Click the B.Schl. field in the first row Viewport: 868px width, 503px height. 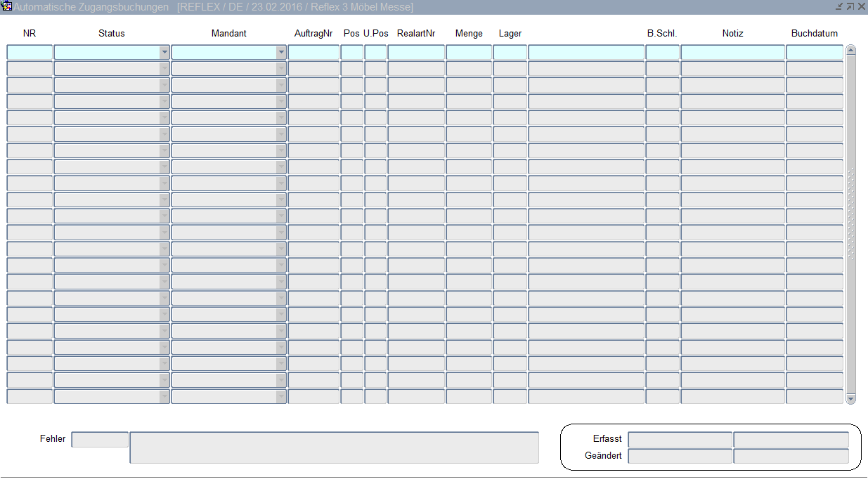[x=662, y=52]
